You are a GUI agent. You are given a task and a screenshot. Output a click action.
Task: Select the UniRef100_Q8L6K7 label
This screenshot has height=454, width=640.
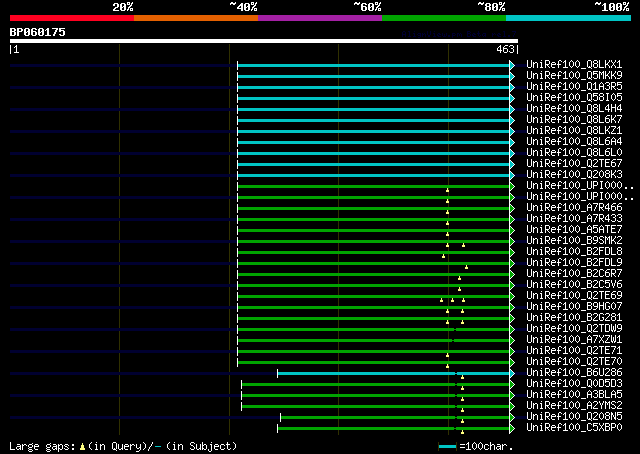[574, 120]
